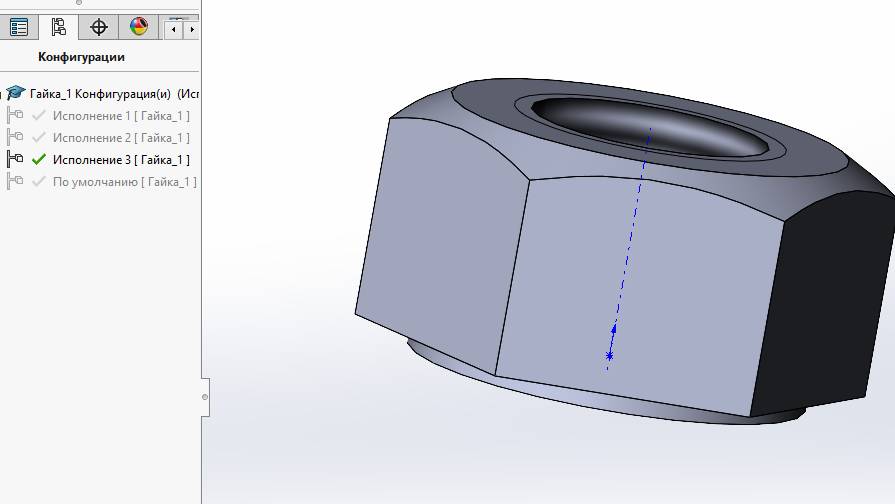The width and height of the screenshot is (895, 504).
Task: Click the Конфигурации panel heading
Action: coord(81,57)
